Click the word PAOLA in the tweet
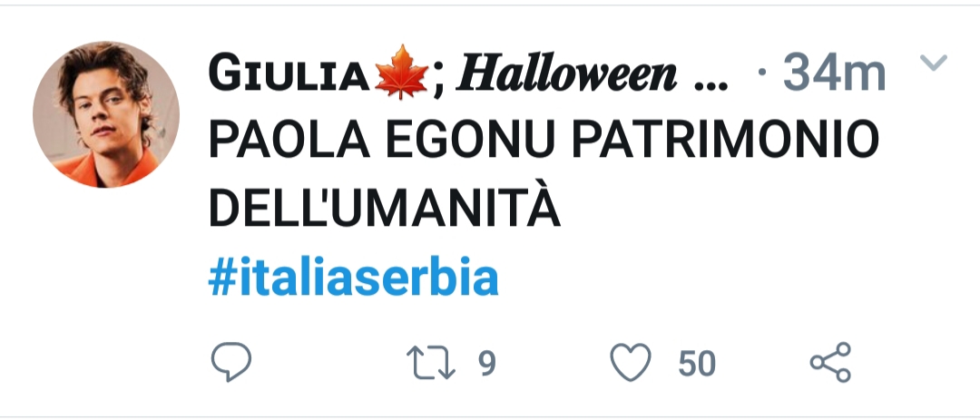980x420 pixels. tap(289, 140)
